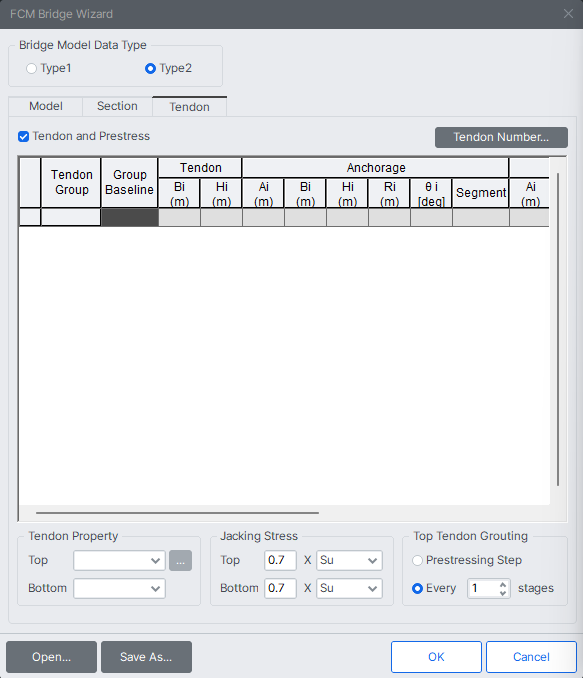Open the Top tendon property dropdown
583x678 pixels.
click(119, 561)
